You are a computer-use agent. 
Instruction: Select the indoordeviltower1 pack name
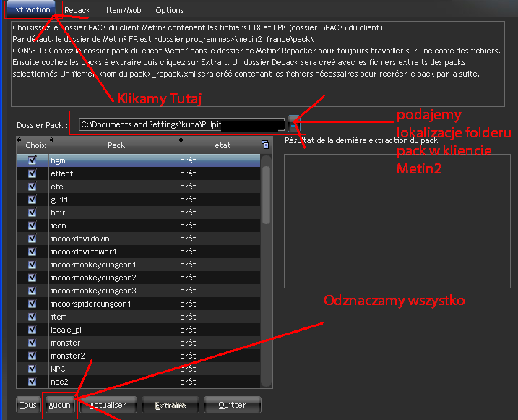84,252
